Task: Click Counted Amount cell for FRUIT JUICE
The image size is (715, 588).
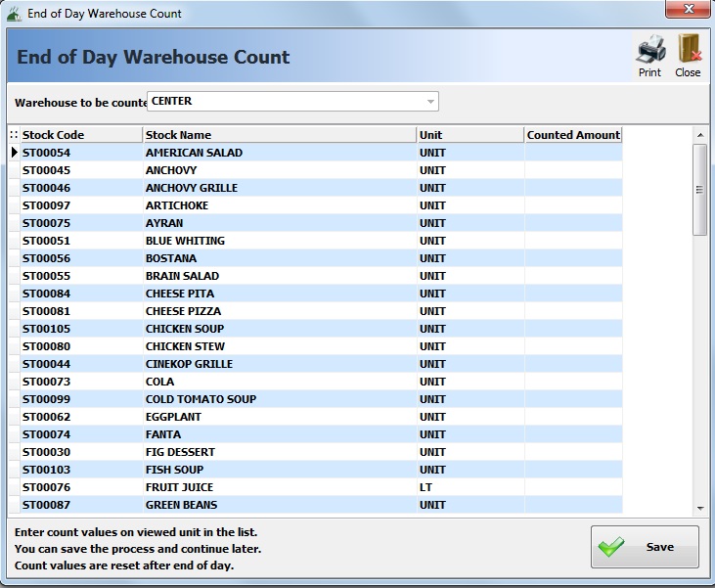Action: click(573, 487)
